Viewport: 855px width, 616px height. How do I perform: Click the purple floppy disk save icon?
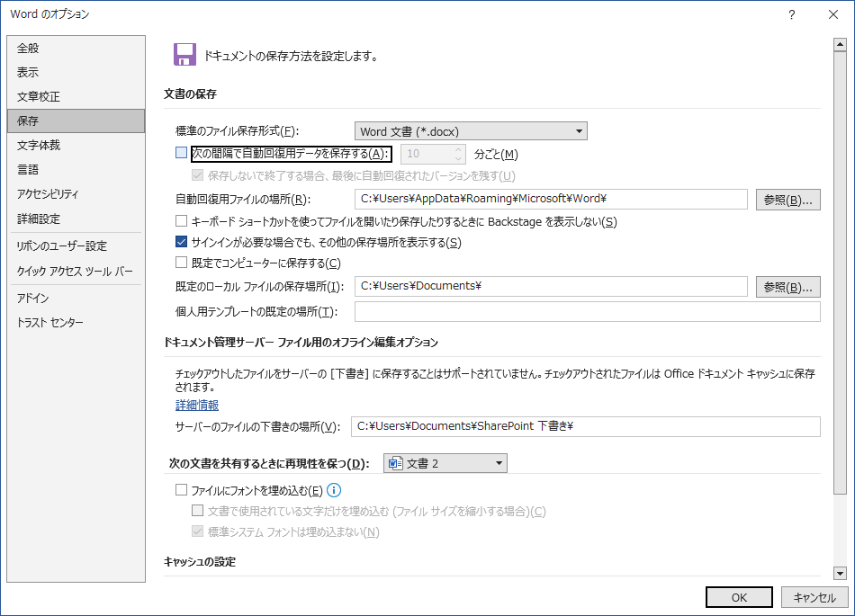(184, 55)
